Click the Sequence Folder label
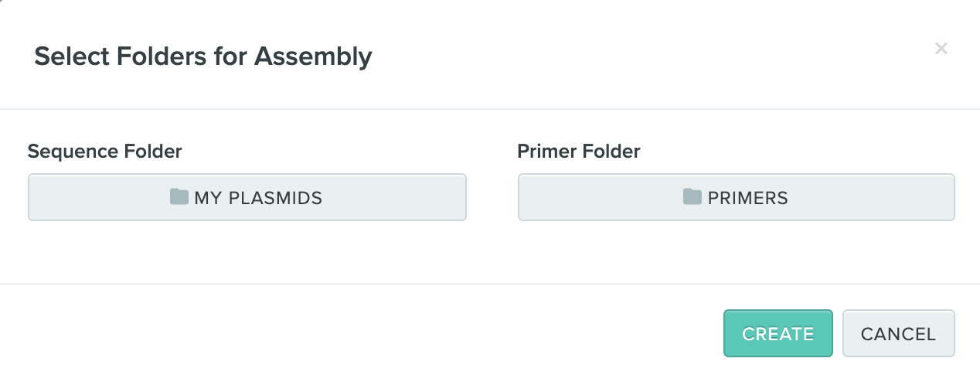This screenshot has width=980, height=382. click(105, 152)
